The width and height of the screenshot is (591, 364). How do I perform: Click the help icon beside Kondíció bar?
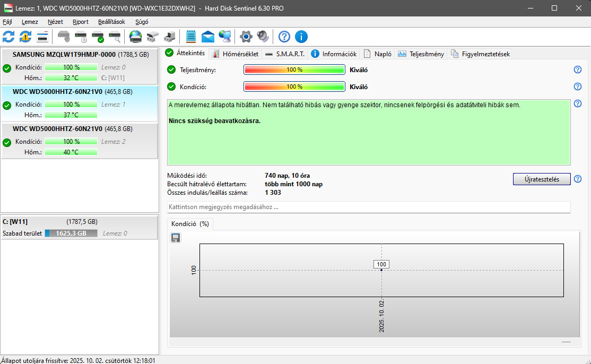point(577,86)
